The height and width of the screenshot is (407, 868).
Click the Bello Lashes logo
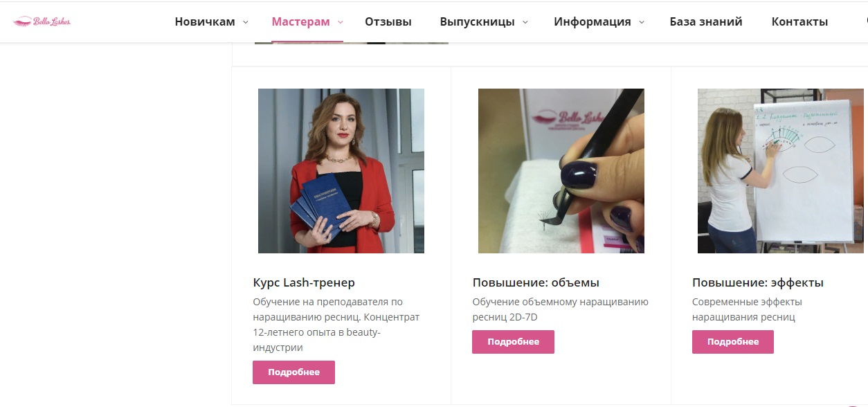click(42, 21)
